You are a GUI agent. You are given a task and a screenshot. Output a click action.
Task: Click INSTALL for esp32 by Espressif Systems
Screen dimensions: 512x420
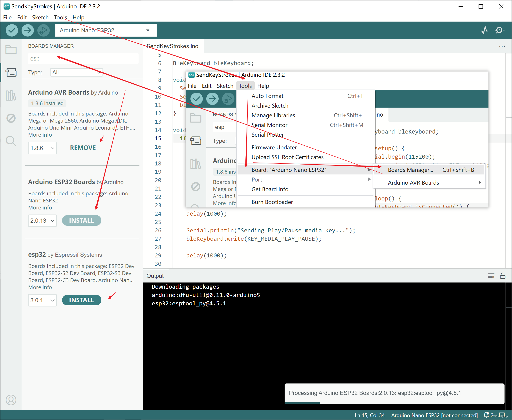[x=82, y=300]
